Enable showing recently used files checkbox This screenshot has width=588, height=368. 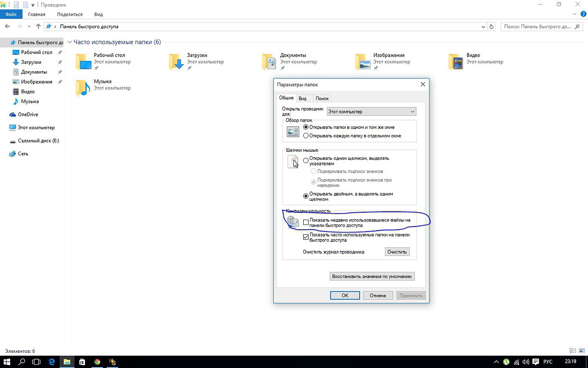click(306, 222)
